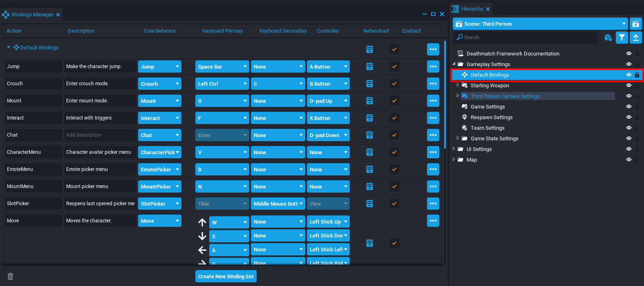The height and width of the screenshot is (286, 644).
Task: Click the lock icon on Default Bindings
Action: tap(637, 75)
